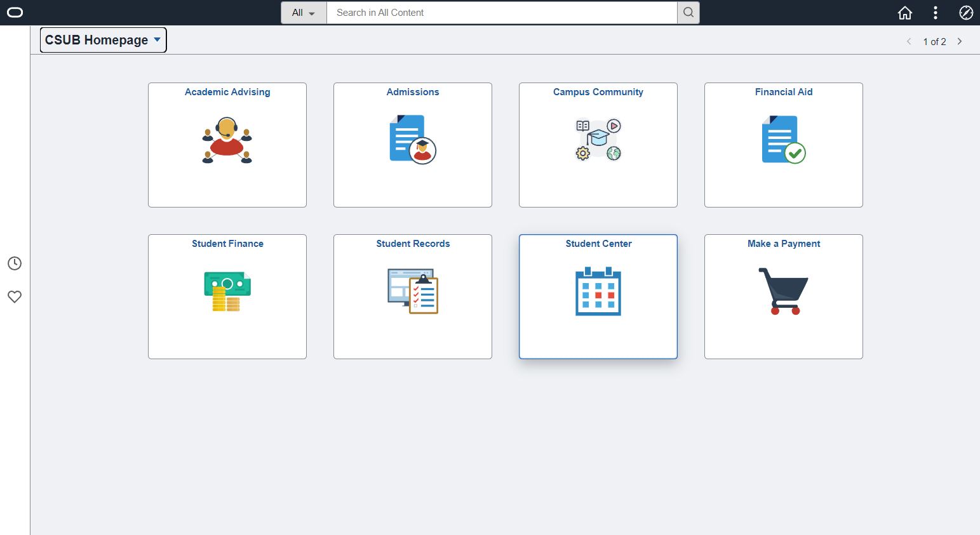980x535 pixels.
Task: Click the previous page arrow
Action: [x=909, y=41]
